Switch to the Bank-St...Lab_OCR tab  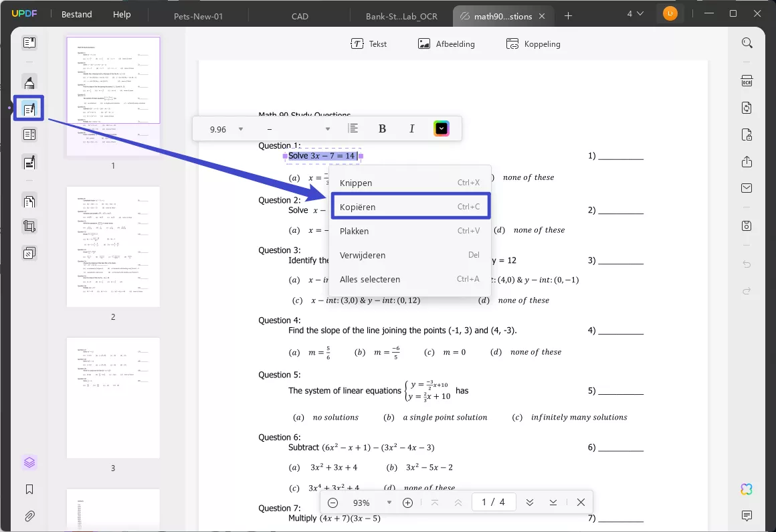[401, 16]
